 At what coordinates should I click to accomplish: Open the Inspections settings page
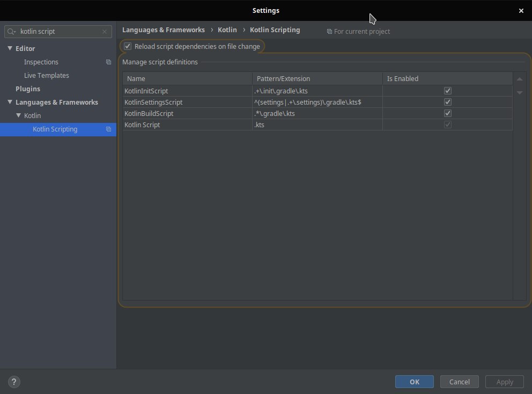coord(41,62)
